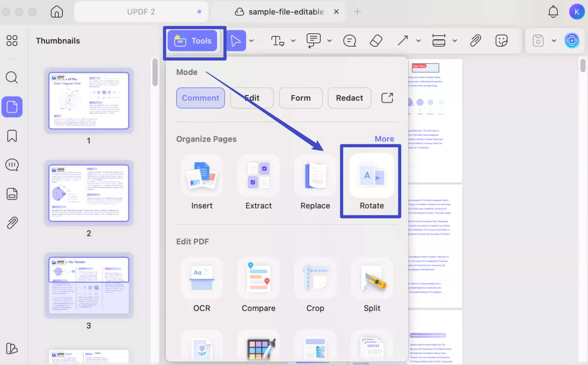588x365 pixels.
Task: Expand the save options dropdown
Action: (x=554, y=40)
